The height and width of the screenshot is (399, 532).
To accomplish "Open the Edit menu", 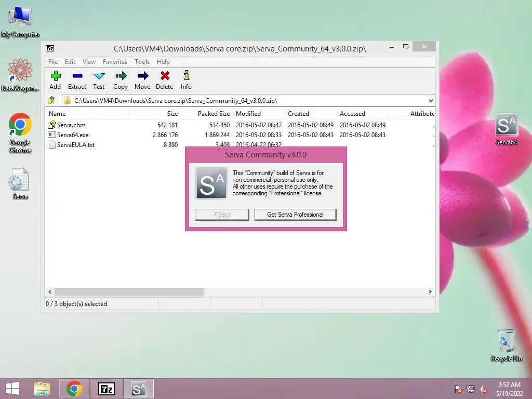I will click(70, 62).
